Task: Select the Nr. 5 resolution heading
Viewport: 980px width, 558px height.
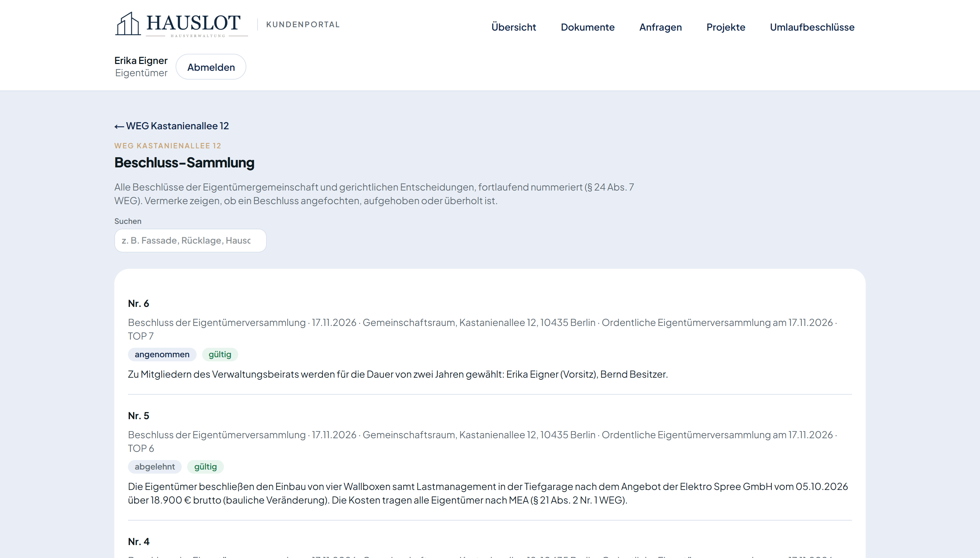Action: [138, 416]
